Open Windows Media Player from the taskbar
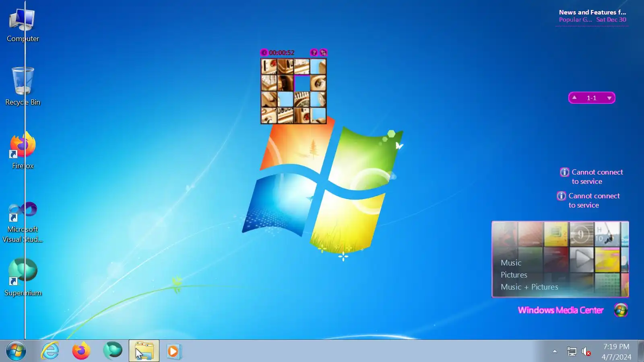 coord(174,351)
